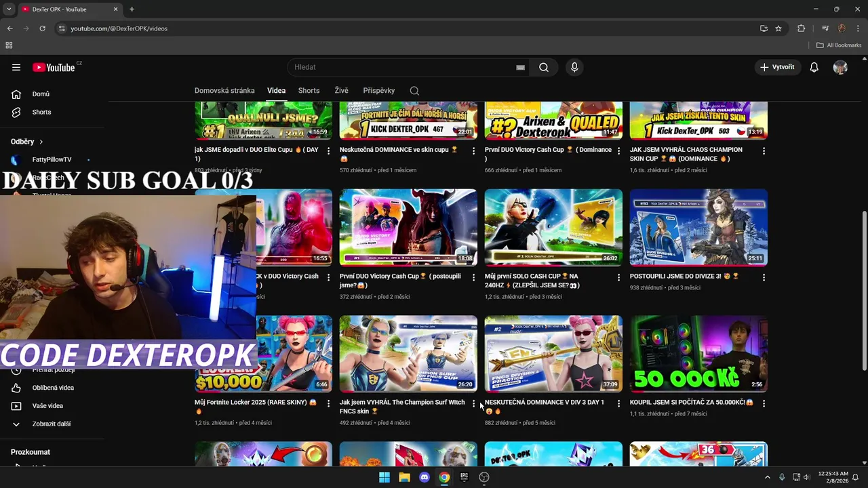Open Chrome extensions puzzle icon
The width and height of the screenshot is (868, 488).
pyautogui.click(x=801, y=28)
